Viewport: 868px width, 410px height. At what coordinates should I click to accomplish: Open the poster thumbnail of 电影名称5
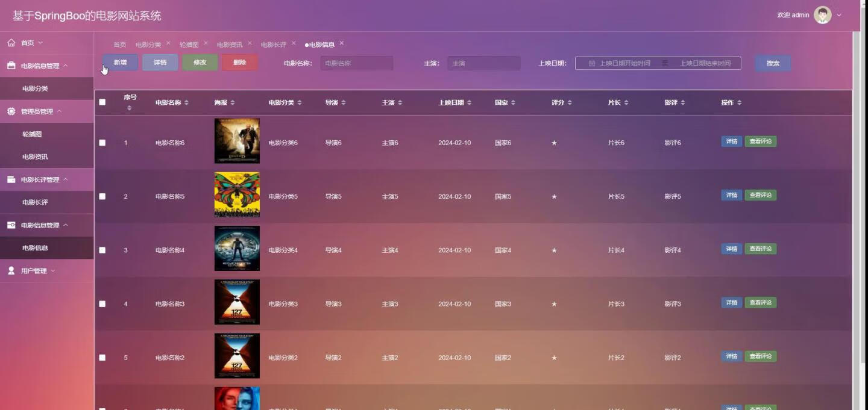pos(237,194)
